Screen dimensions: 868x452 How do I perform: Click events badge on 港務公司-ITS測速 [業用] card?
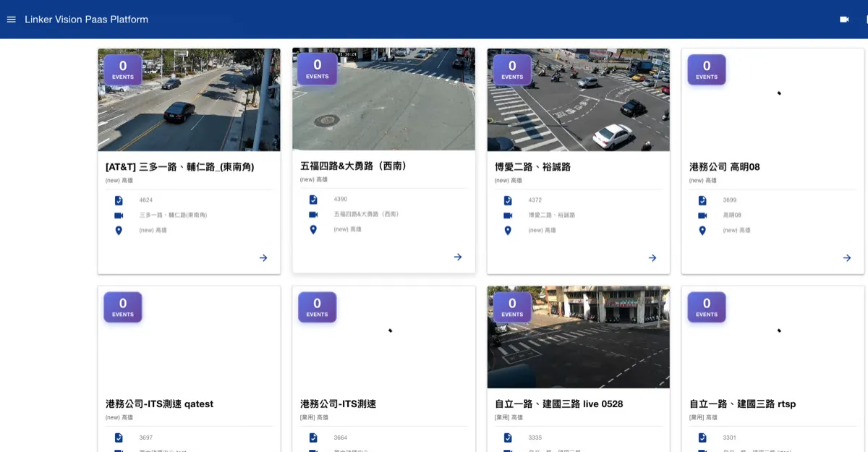pyautogui.click(x=318, y=307)
